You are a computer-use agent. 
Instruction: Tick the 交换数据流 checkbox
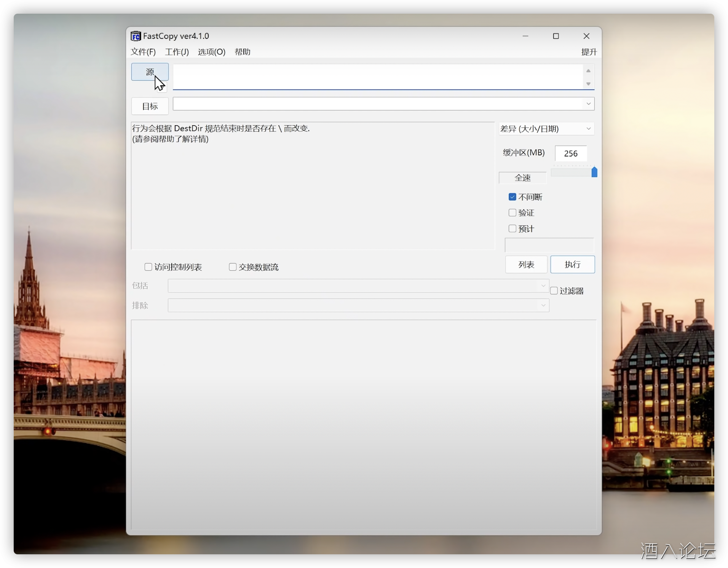click(233, 267)
